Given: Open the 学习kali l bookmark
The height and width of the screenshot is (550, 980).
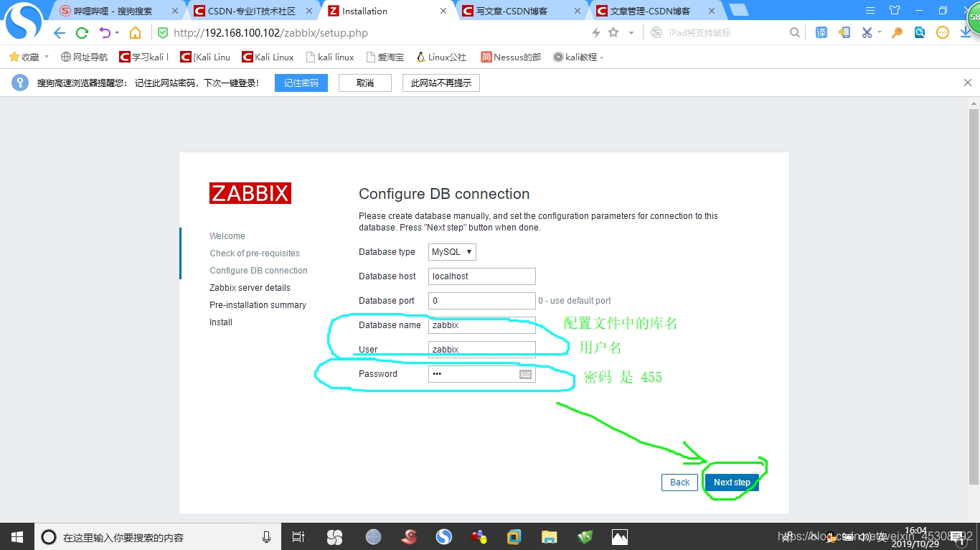Looking at the screenshot, I should pos(144,57).
